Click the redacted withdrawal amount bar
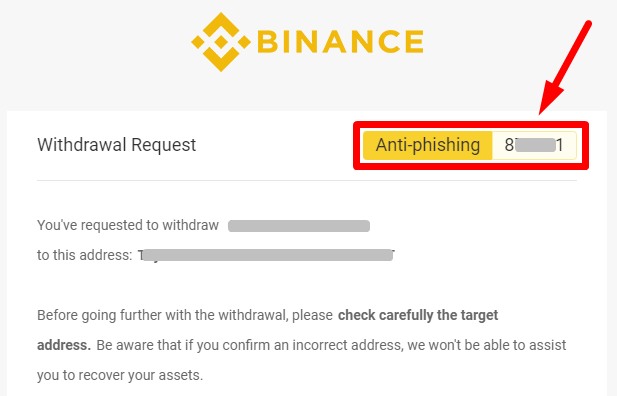Image resolution: width=617 pixels, height=396 pixels. click(x=299, y=226)
